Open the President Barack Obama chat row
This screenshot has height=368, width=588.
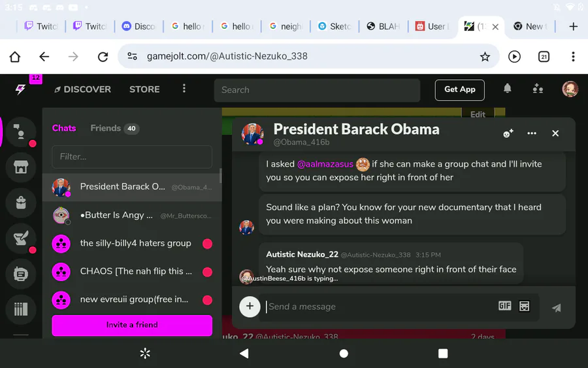[x=132, y=187]
